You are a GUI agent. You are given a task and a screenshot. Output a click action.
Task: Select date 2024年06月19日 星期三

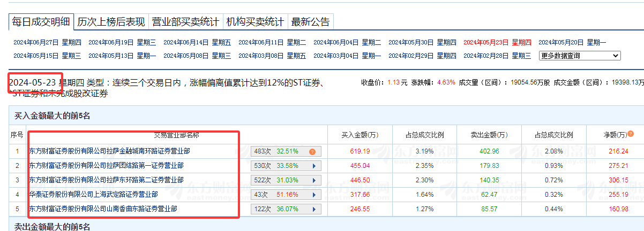pos(122,42)
